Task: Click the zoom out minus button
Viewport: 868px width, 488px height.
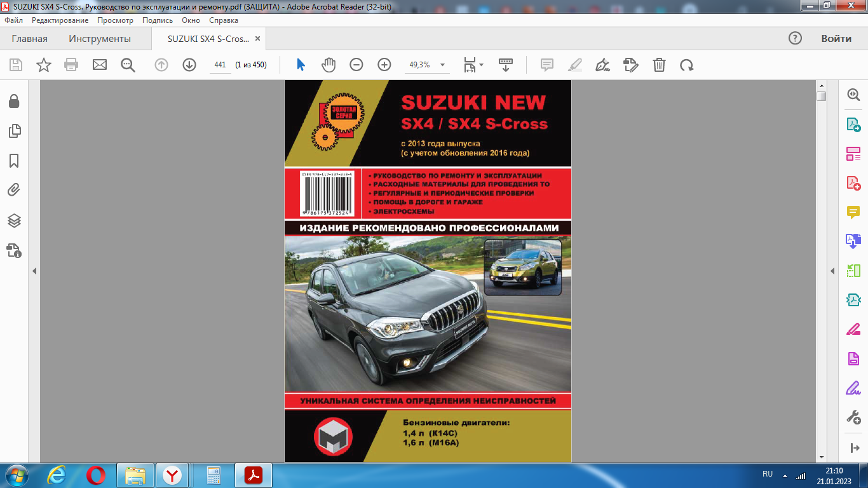Action: click(x=356, y=65)
